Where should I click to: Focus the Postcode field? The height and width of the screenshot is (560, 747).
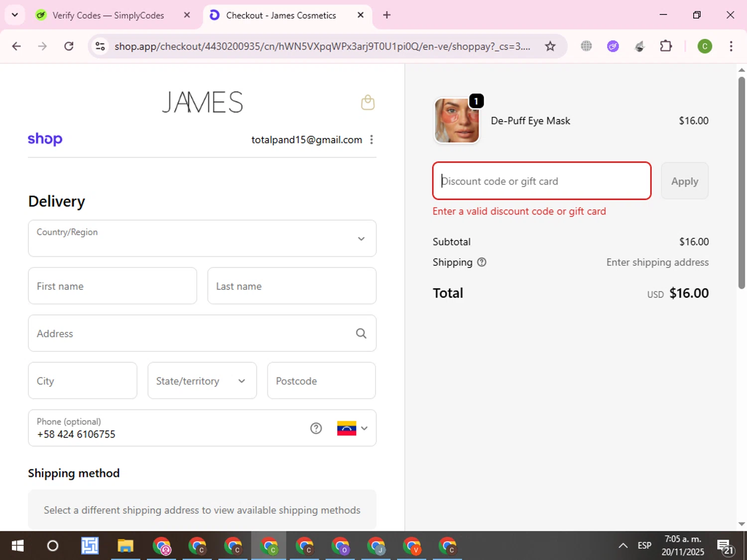(322, 381)
